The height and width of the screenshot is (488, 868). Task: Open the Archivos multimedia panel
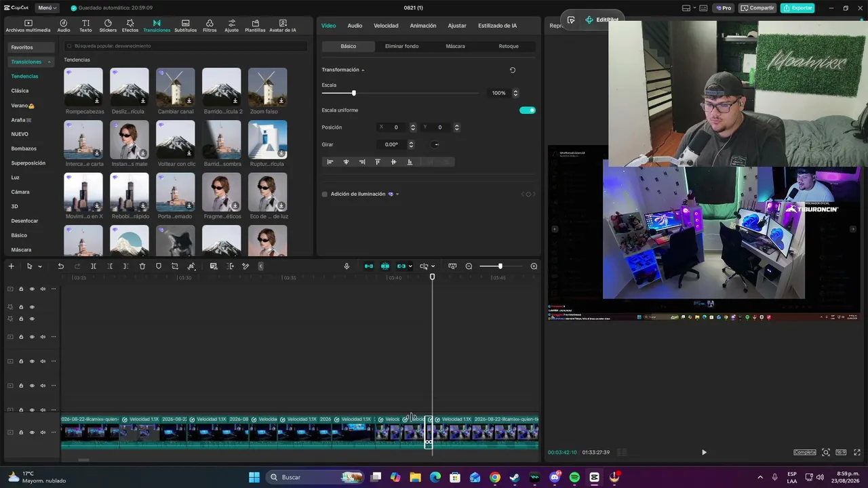28,26
